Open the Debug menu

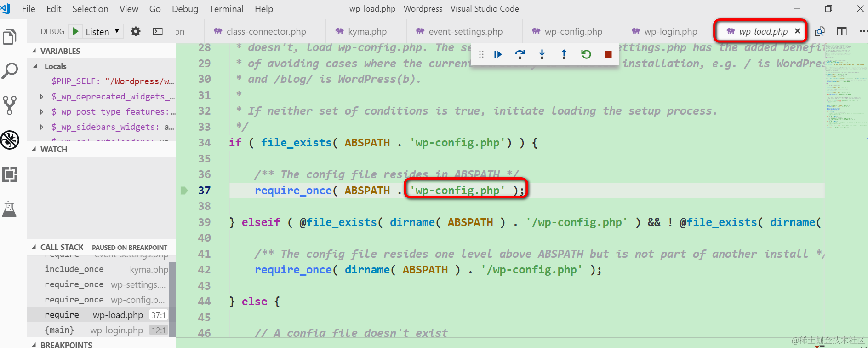185,9
